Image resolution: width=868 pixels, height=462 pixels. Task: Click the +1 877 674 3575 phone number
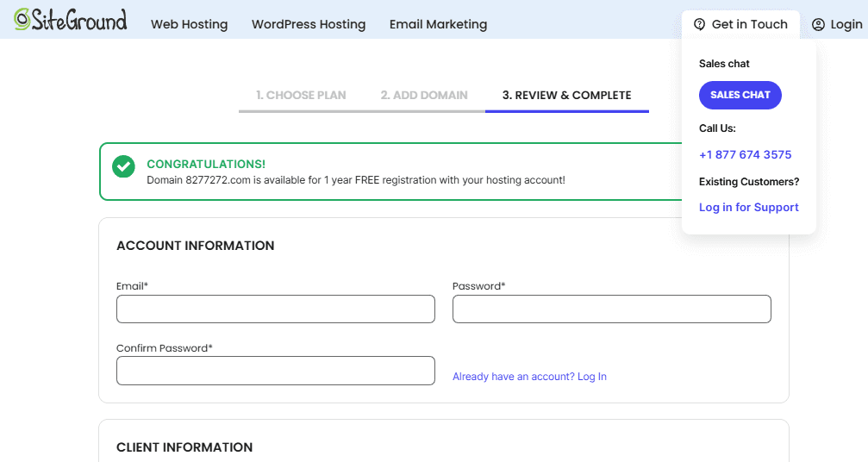[x=745, y=155]
